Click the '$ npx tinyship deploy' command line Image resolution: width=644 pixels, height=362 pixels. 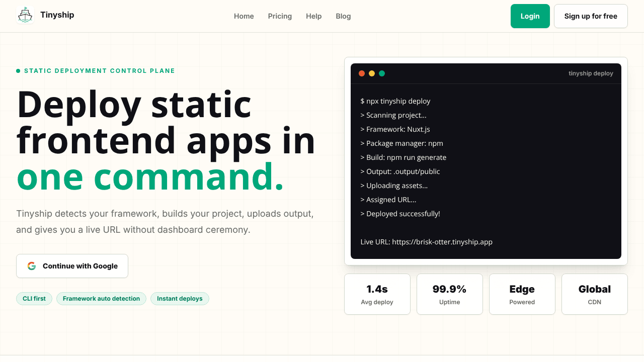395,101
